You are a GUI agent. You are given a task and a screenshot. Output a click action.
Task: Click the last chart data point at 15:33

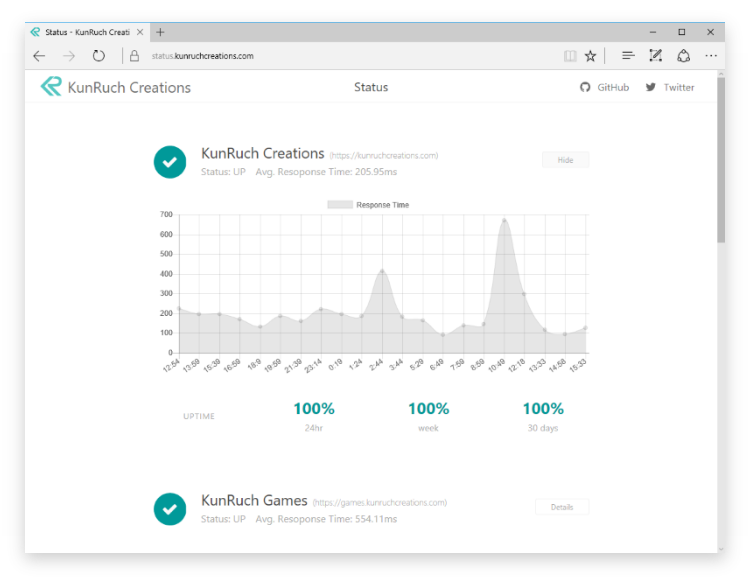click(585, 328)
